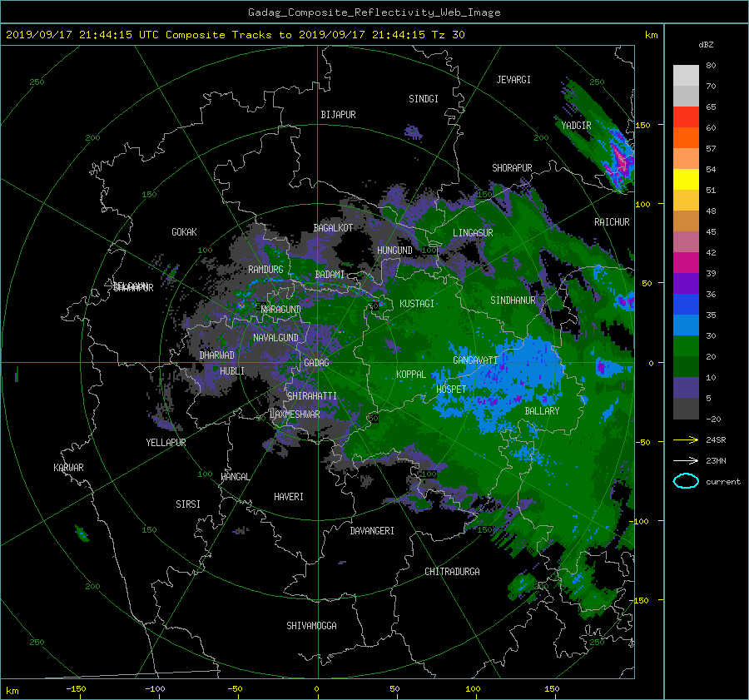749x700 pixels.
Task: Click the KUSTAGI city label
Action: click(417, 304)
